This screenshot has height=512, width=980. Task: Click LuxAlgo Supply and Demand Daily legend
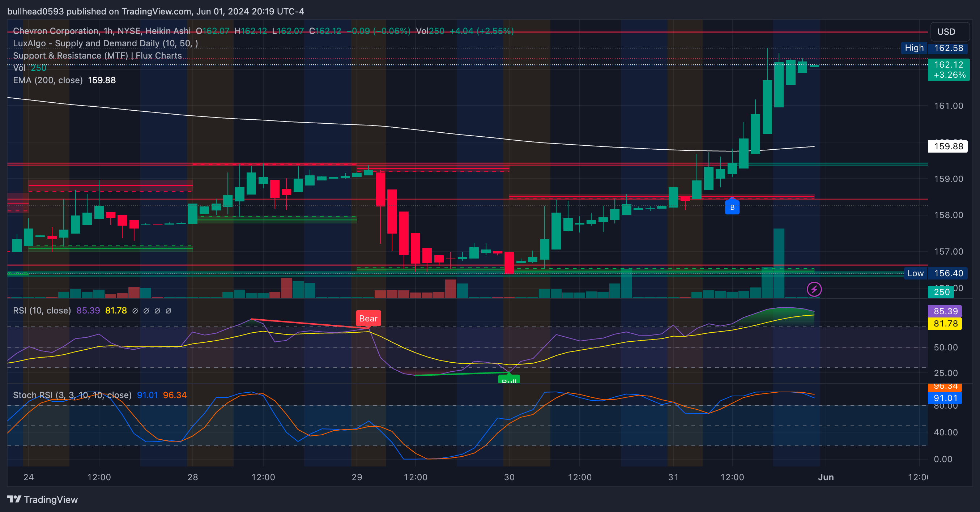tap(105, 43)
